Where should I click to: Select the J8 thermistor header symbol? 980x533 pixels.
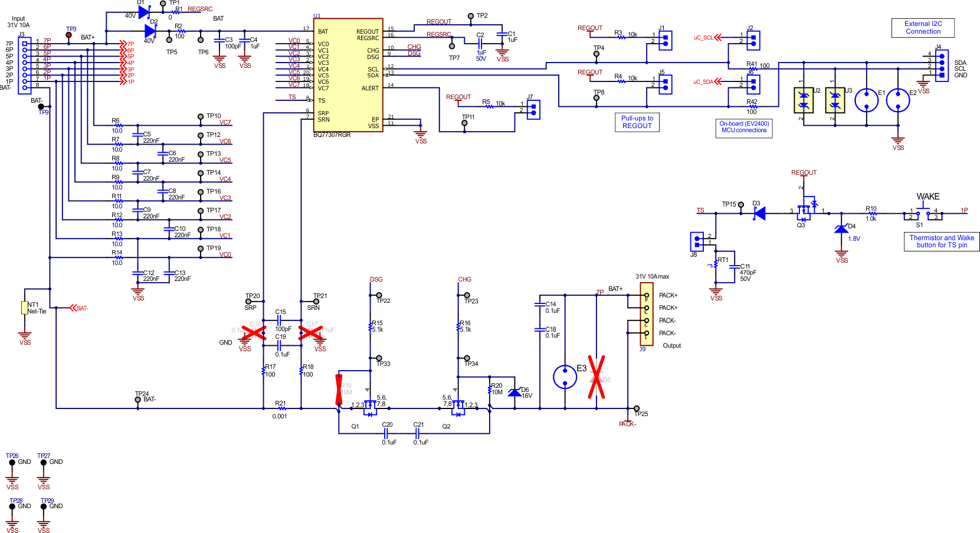click(697, 241)
